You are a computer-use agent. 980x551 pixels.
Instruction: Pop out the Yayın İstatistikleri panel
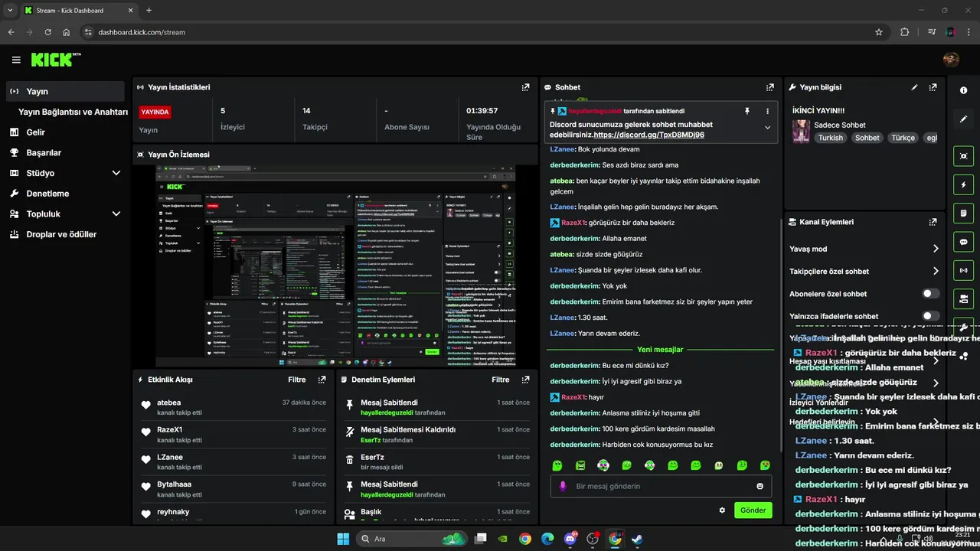525,87
